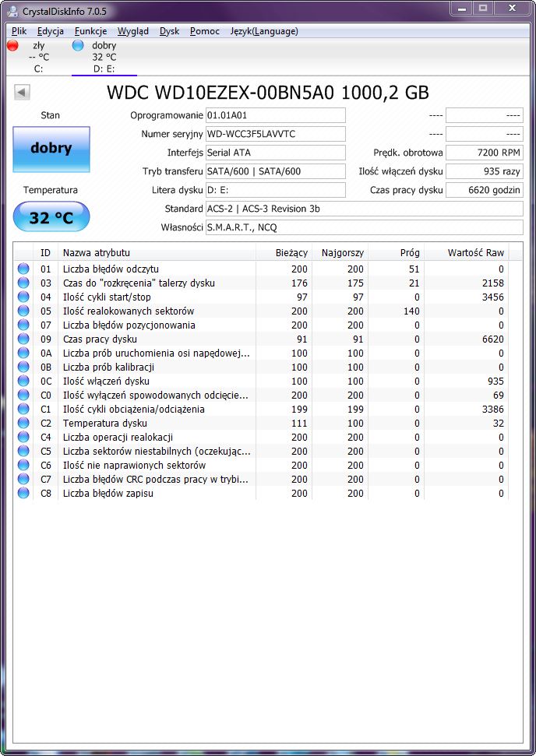Click the 32 °C temperature indicator

[x=51, y=216]
